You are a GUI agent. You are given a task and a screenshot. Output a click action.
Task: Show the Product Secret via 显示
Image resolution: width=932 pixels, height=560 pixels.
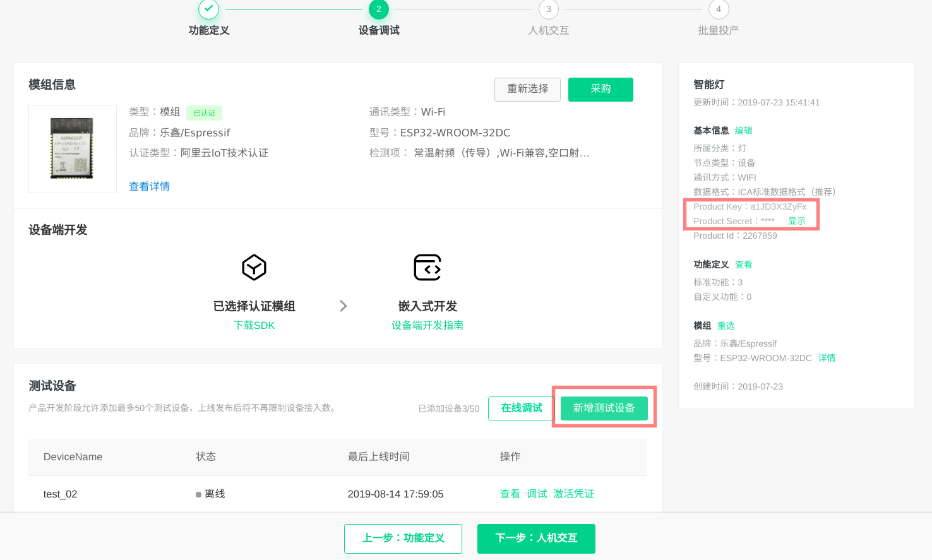796,221
